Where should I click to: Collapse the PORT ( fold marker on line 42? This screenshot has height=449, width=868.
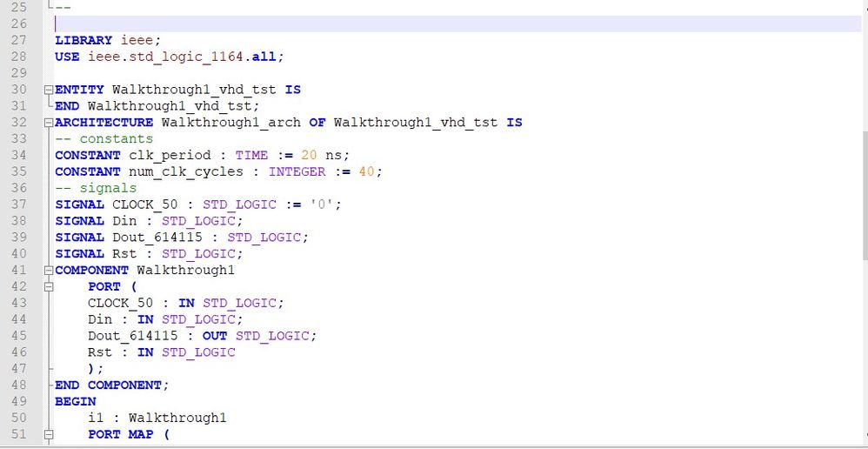point(49,287)
